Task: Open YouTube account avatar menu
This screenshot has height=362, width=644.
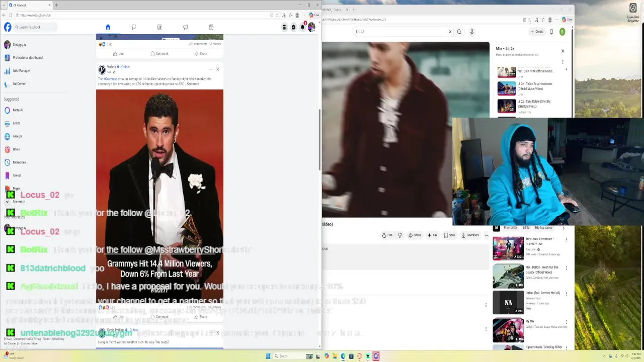Action: pyautogui.click(x=562, y=32)
